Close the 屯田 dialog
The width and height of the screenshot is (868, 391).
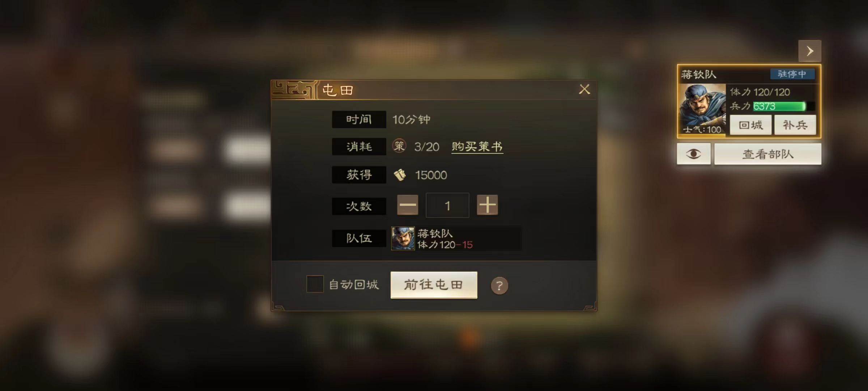tap(584, 89)
